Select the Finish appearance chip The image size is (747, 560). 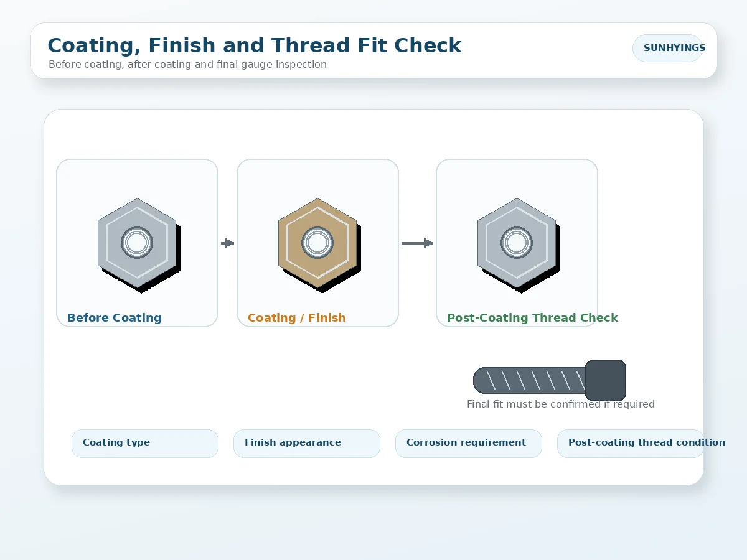307,444
